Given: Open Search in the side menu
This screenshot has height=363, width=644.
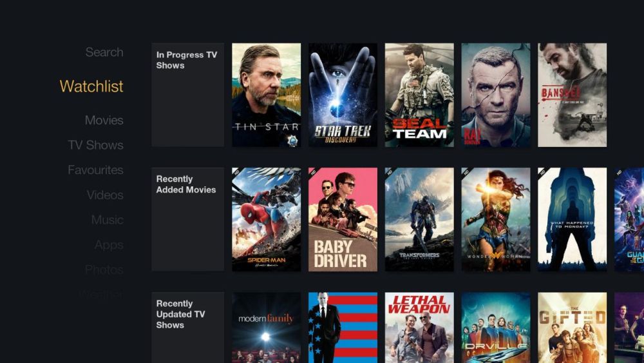Looking at the screenshot, I should click(x=104, y=52).
